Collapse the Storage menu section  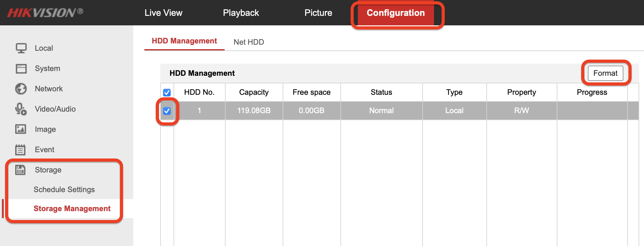[x=48, y=170]
